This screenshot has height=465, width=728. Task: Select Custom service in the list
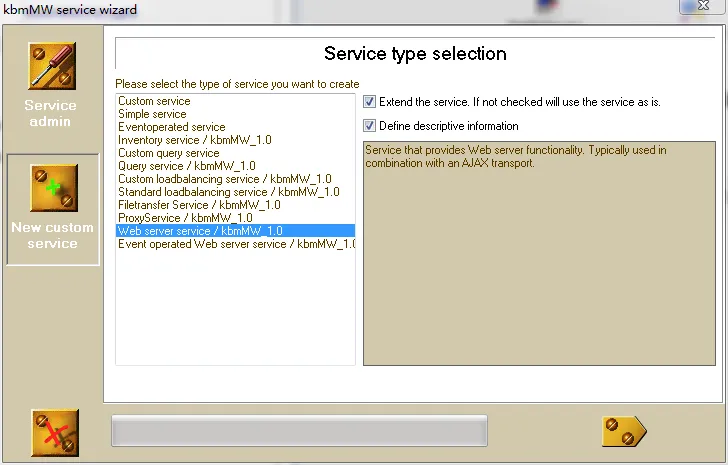[235, 101]
